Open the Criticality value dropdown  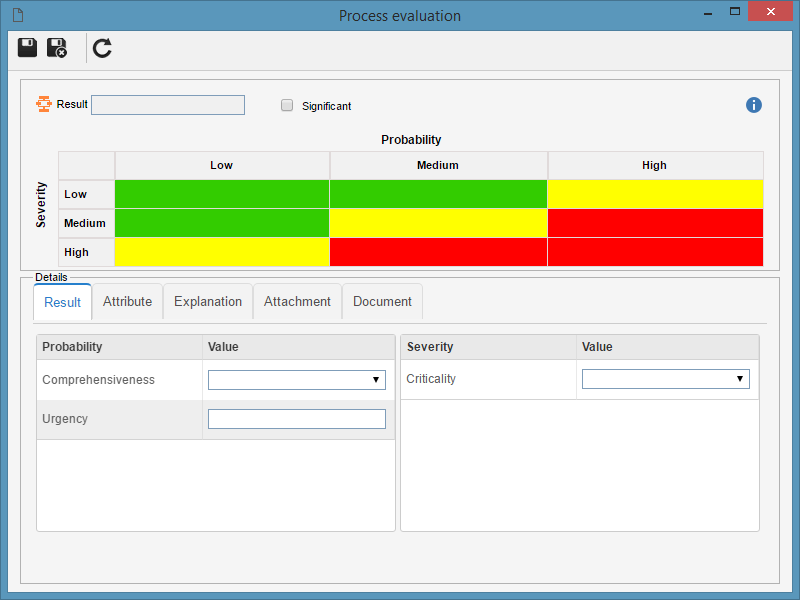(666, 379)
